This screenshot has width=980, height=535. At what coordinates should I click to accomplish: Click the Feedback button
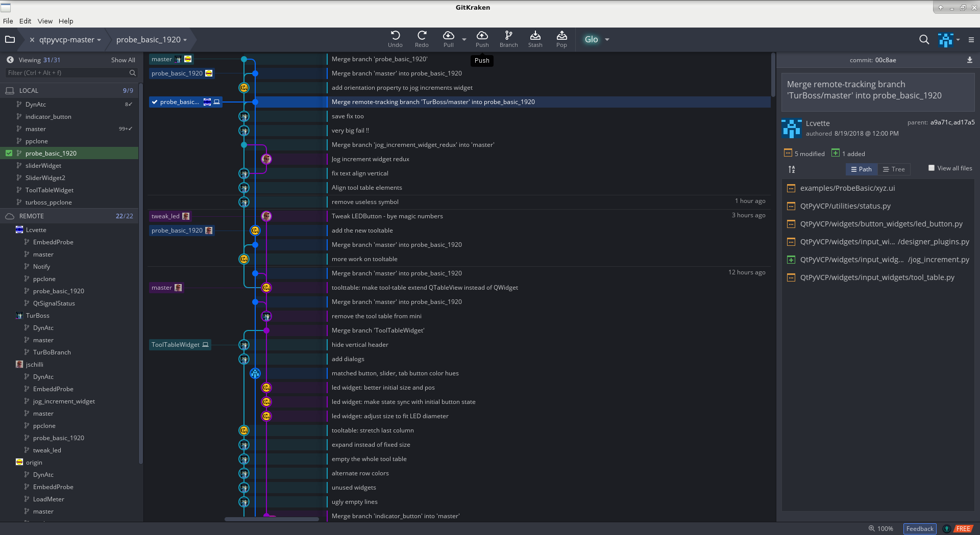pyautogui.click(x=920, y=528)
